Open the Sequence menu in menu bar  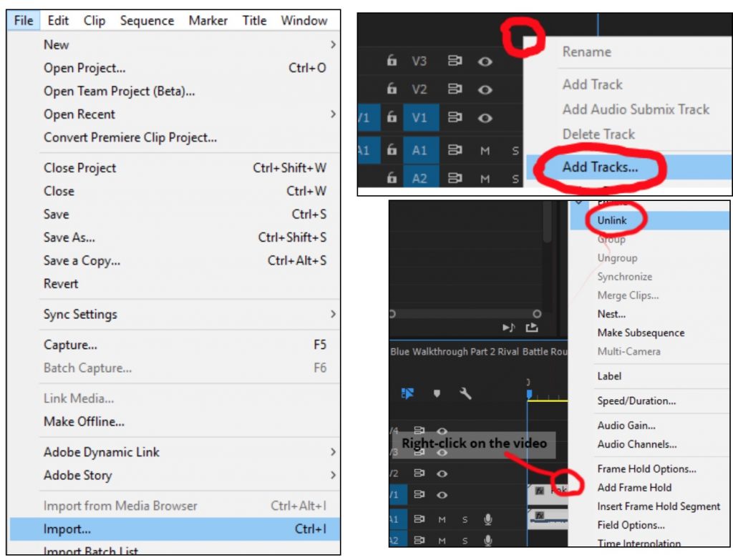coord(147,21)
